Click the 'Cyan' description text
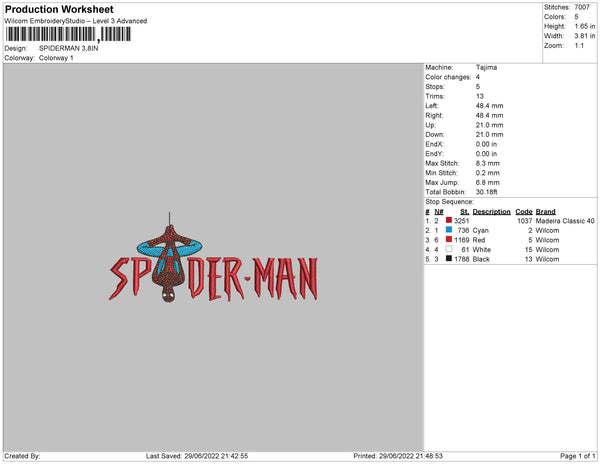Viewport: 600px width, 464px height. click(x=481, y=230)
